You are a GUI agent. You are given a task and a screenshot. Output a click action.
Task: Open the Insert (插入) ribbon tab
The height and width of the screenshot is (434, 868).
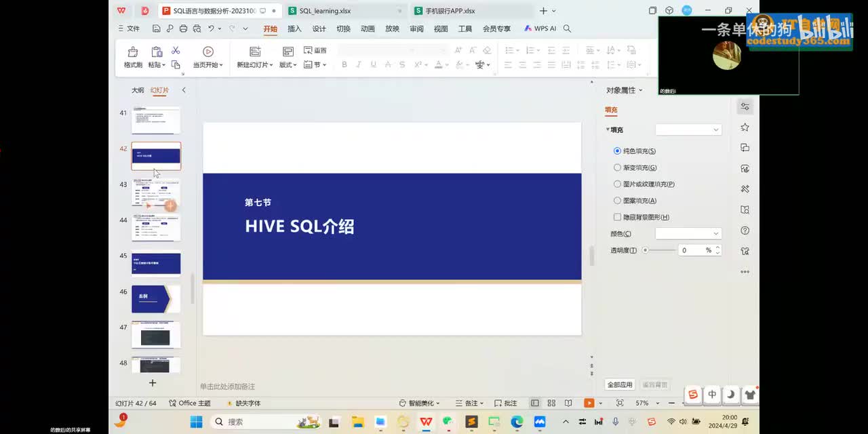point(294,28)
